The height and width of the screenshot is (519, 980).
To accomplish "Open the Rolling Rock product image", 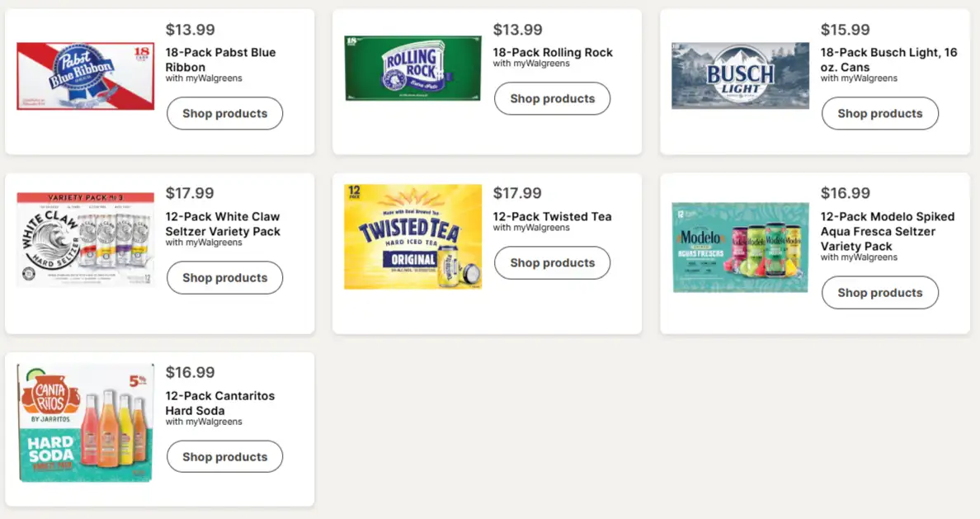I will [x=412, y=68].
